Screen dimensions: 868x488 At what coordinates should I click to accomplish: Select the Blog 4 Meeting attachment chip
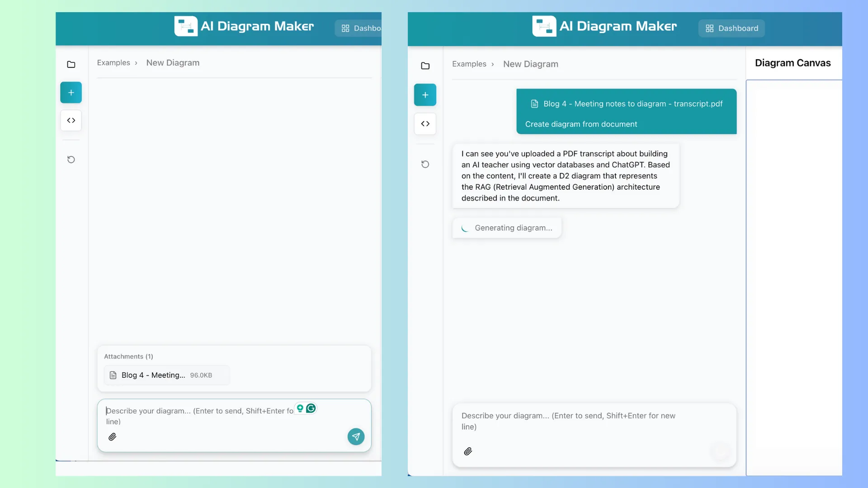[166, 375]
